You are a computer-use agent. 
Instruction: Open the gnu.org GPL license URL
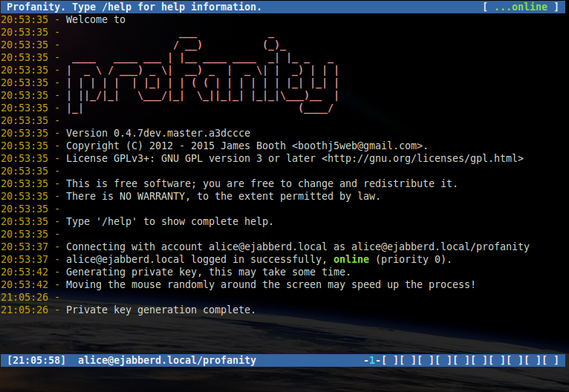click(x=423, y=158)
